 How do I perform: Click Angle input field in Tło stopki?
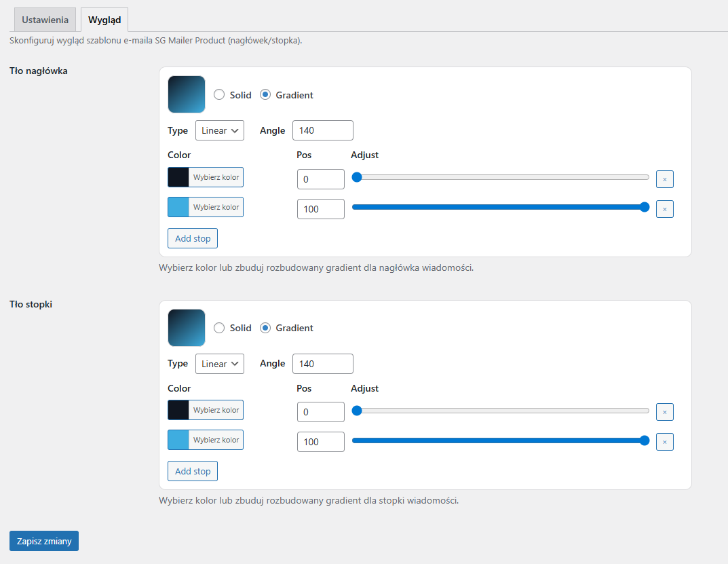coord(322,364)
